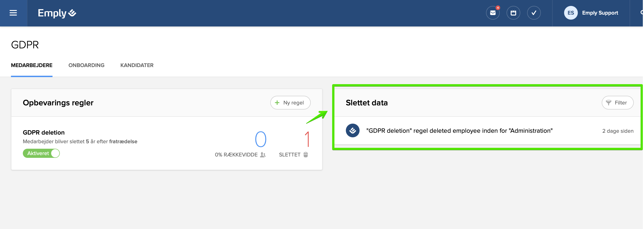Toggle the Aktiveret switch off
Image resolution: width=644 pixels, height=229 pixels.
pyautogui.click(x=41, y=153)
